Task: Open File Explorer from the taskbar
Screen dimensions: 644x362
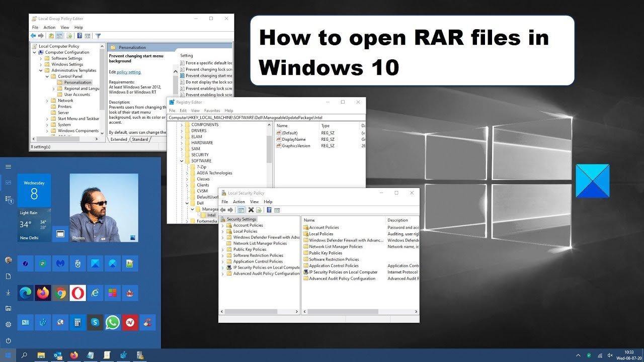Action: coord(41,355)
